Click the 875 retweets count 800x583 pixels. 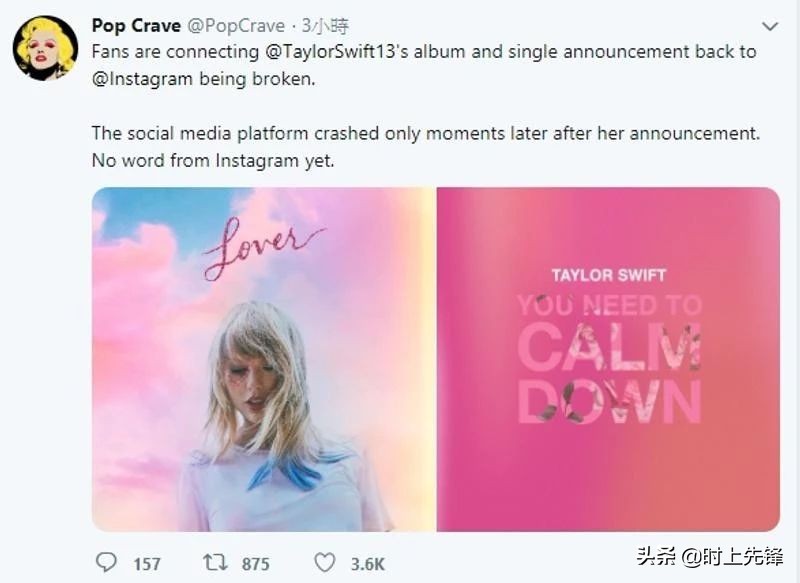coord(255,564)
